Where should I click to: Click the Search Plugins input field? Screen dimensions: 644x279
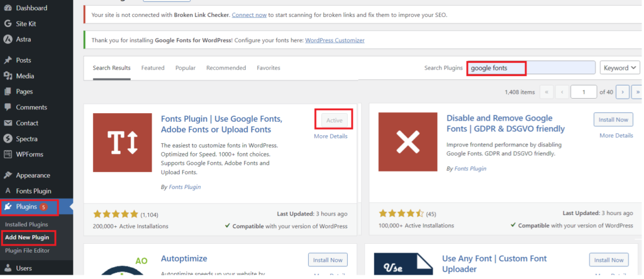[531, 68]
